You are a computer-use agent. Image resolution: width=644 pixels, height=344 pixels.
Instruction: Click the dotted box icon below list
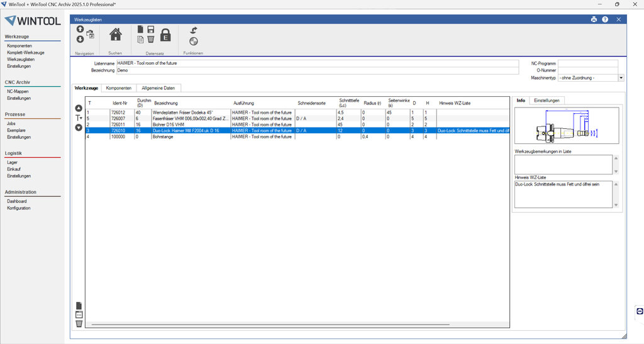click(79, 315)
